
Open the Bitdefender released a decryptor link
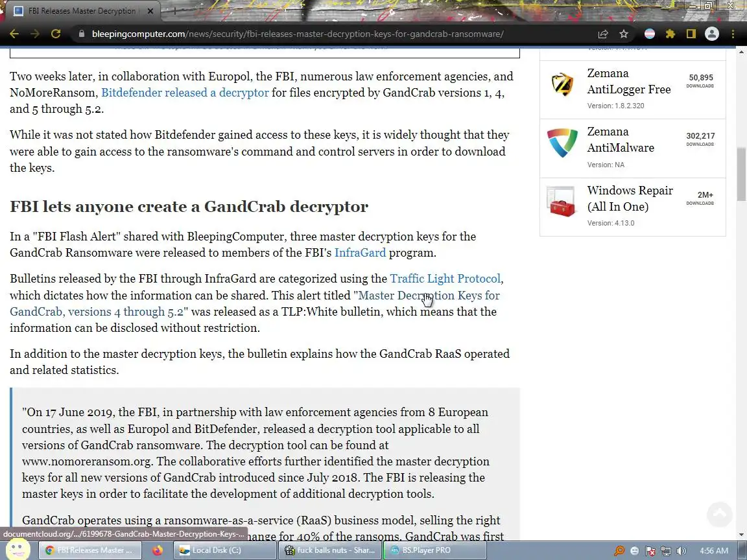click(185, 93)
